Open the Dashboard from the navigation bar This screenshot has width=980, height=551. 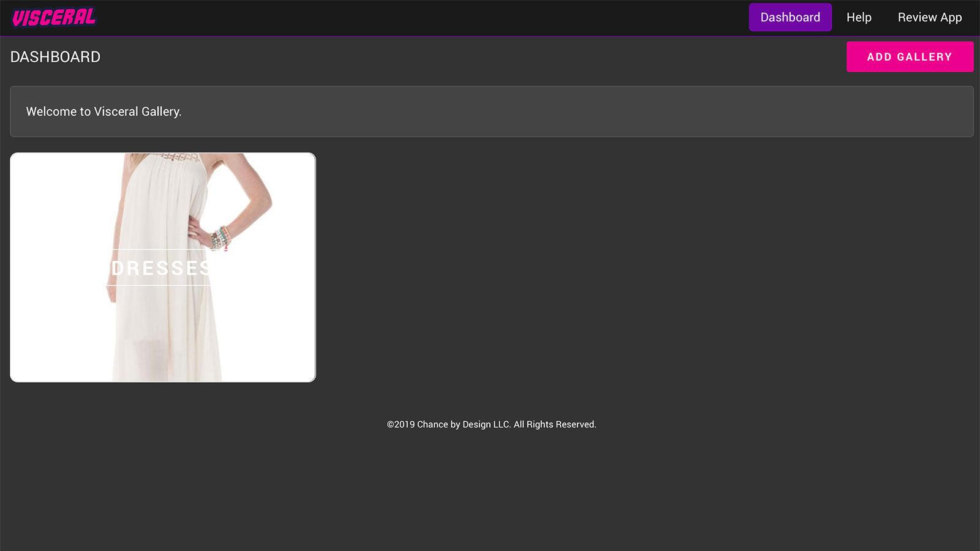(790, 17)
